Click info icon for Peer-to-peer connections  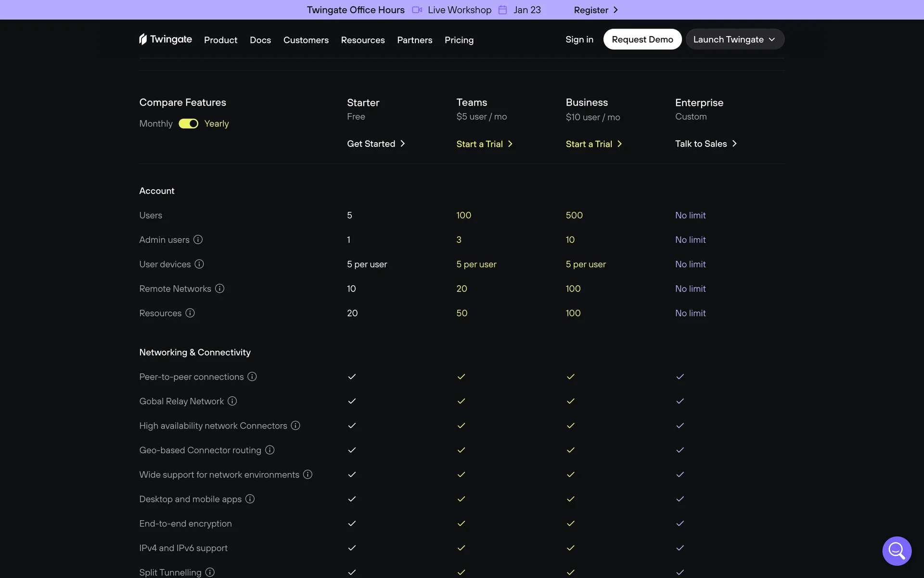point(252,377)
